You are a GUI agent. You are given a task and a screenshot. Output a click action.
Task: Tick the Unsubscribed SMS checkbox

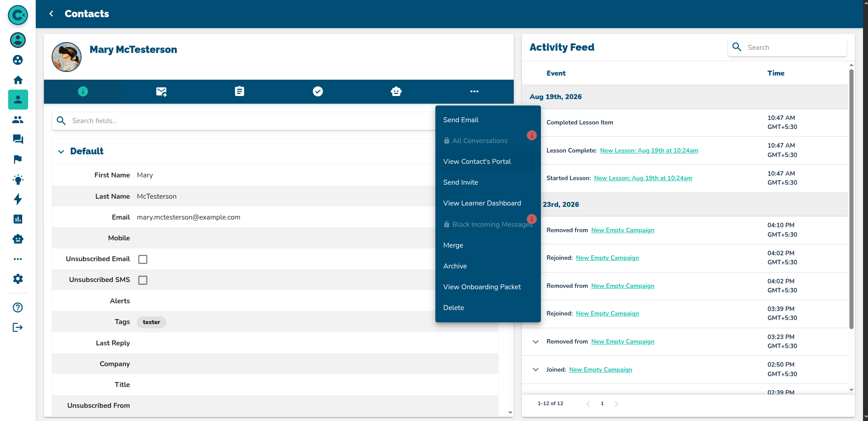143,280
